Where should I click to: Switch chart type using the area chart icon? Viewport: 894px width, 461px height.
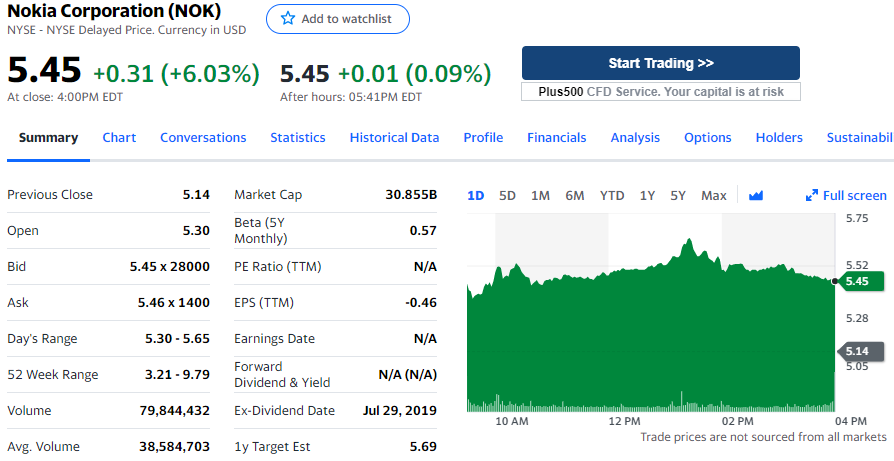click(x=755, y=195)
